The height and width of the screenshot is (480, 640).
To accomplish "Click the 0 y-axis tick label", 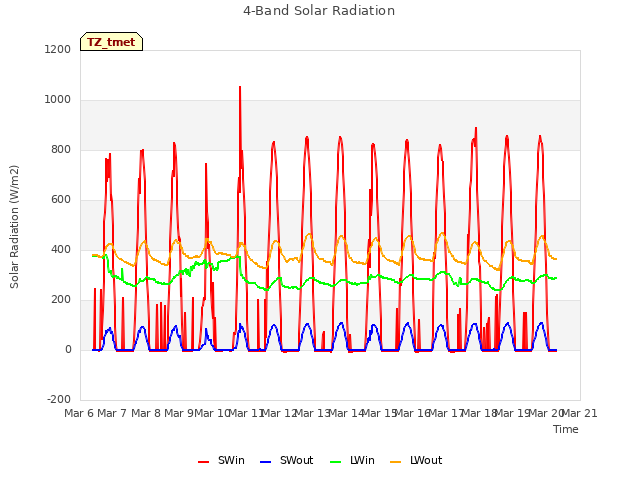I will point(68,349).
